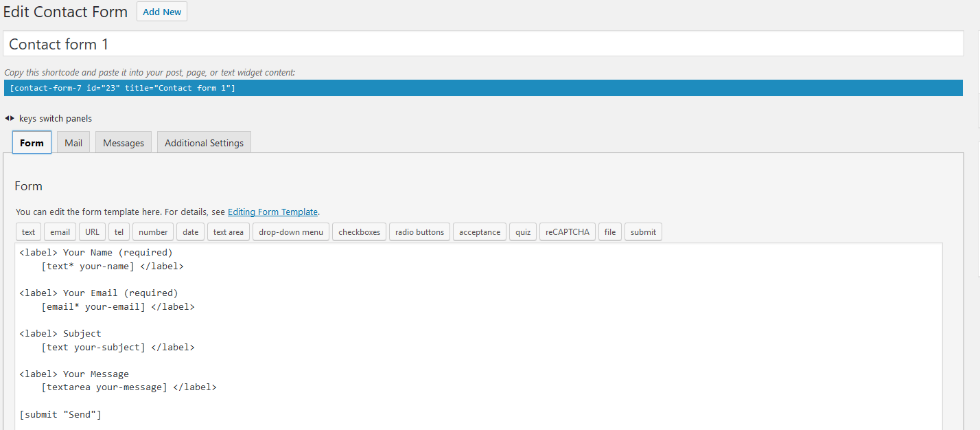This screenshot has height=430, width=980.
Task: Insert a date form-tag
Action: pyautogui.click(x=190, y=231)
